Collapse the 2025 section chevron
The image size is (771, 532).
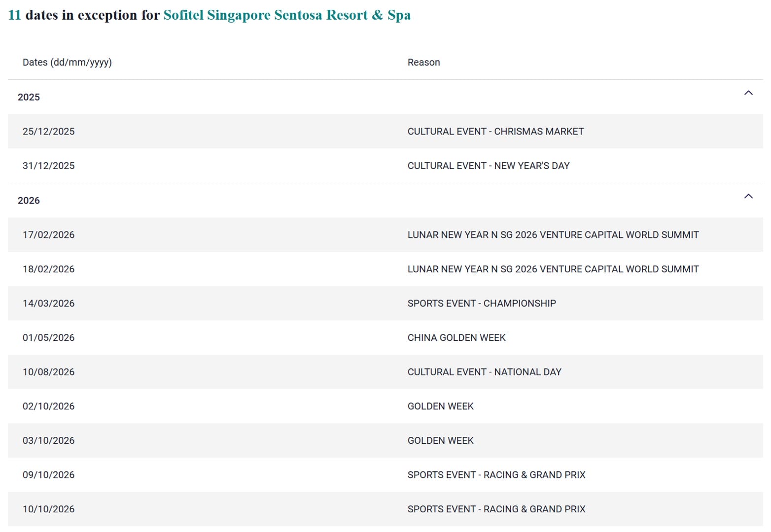748,93
